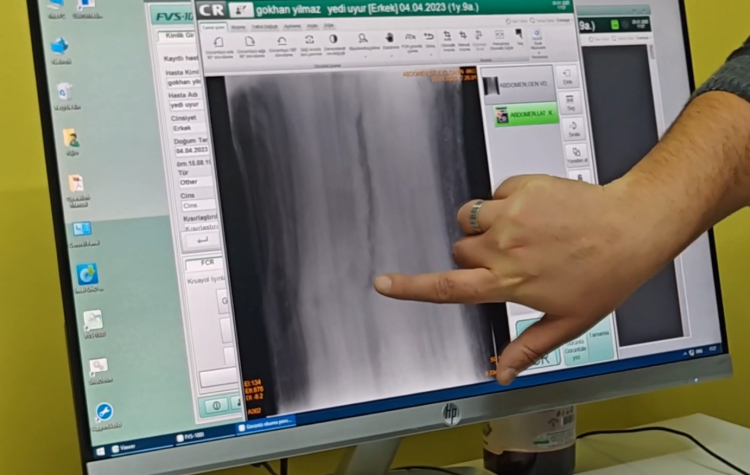Select the hand pan tool

(389, 38)
